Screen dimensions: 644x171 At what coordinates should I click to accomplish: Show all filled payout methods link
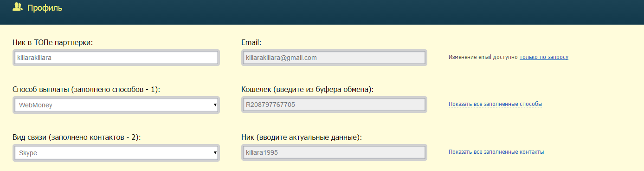click(495, 104)
